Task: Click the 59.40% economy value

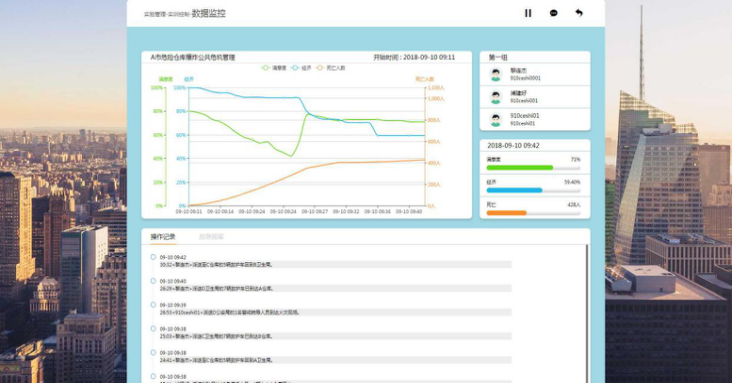Action: click(x=572, y=182)
